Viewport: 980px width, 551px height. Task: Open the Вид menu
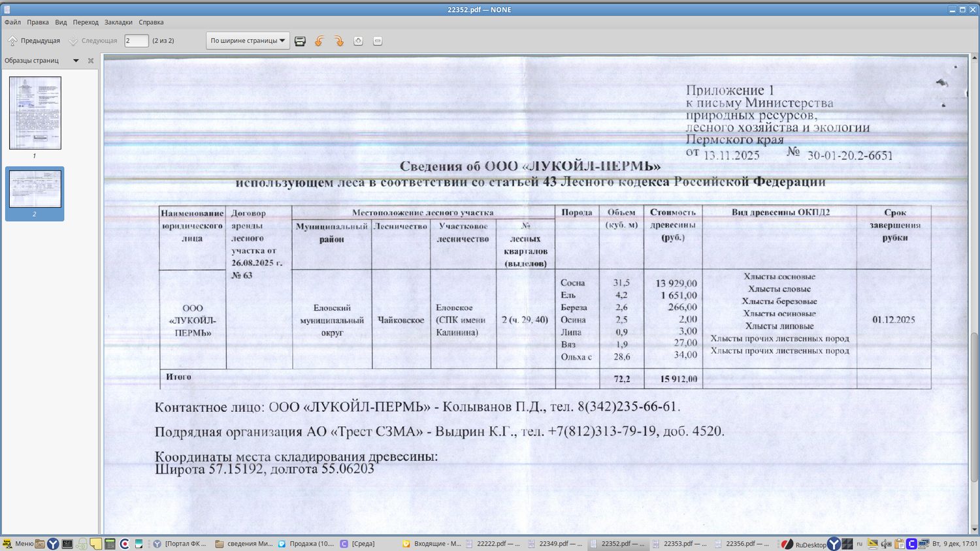(61, 22)
